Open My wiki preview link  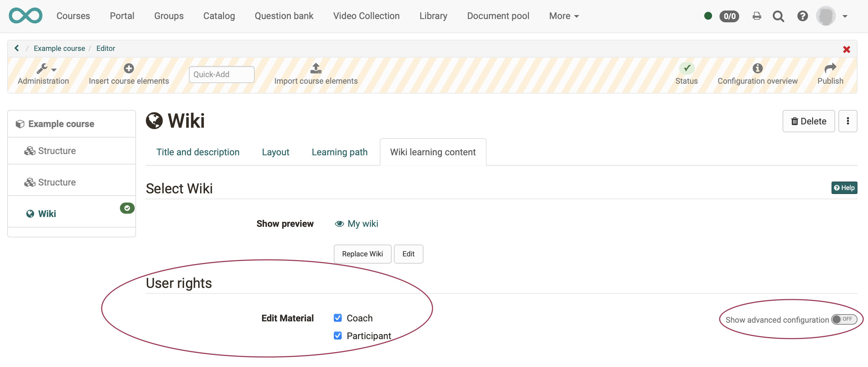point(362,224)
